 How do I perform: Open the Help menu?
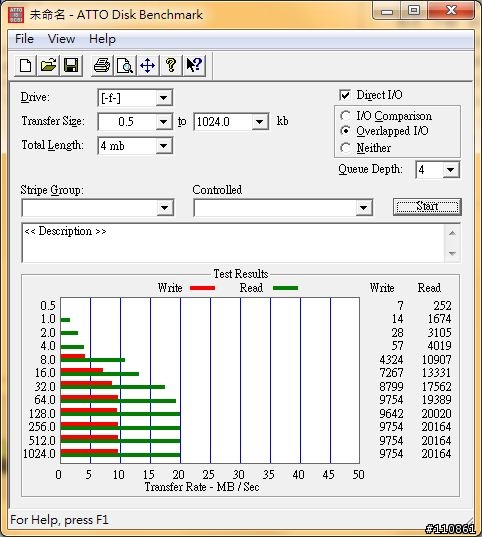102,39
